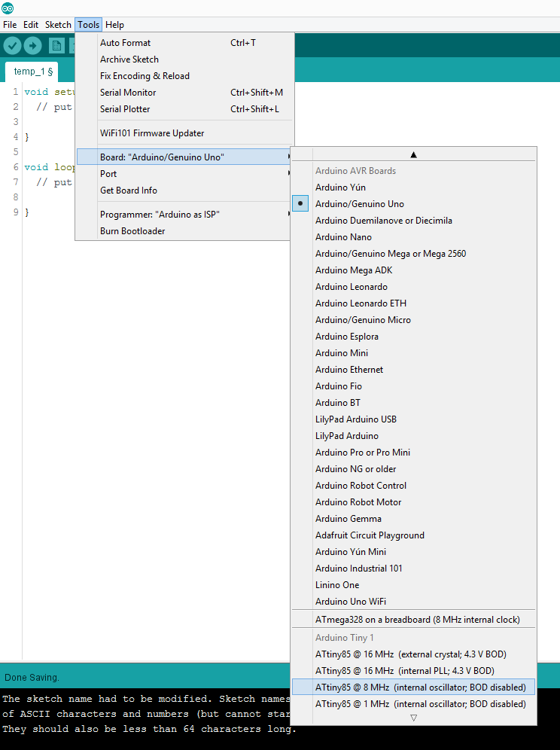Screen dimensions: 560x750
Task: Click the down arrow at bottom of board list
Action: pos(413,718)
